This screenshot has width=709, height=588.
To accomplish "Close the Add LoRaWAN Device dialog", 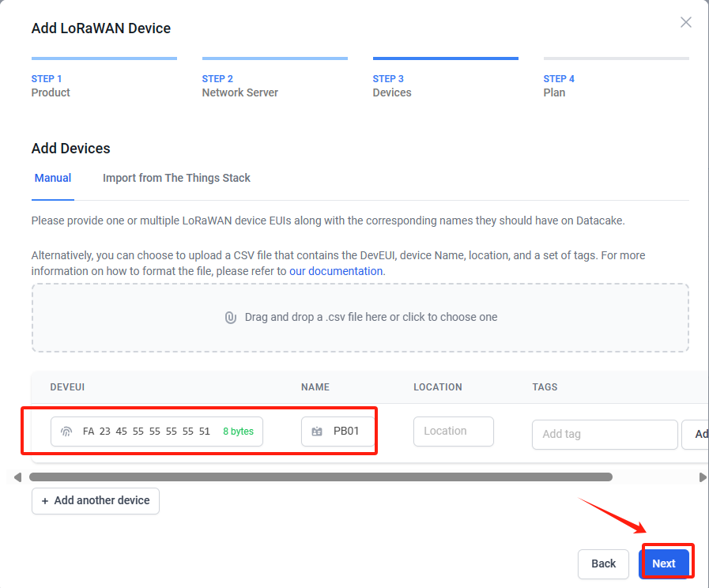I will [685, 22].
